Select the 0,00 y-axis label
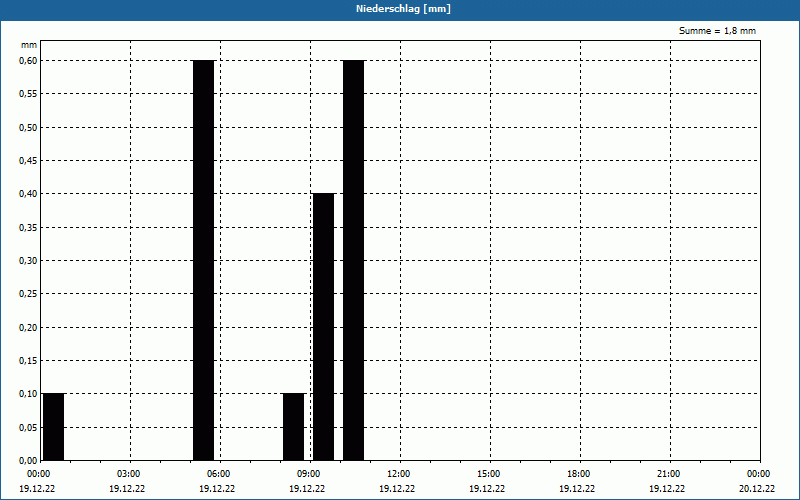This screenshot has width=800, height=500. 28,461
